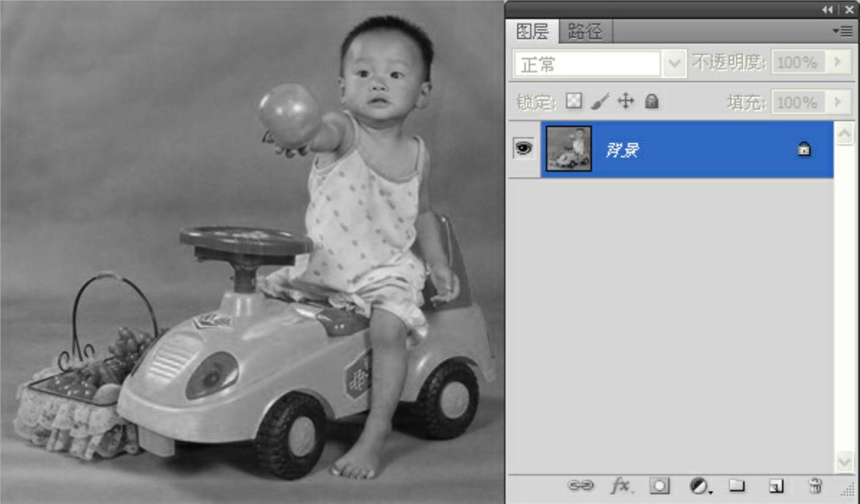
Task: Create new fill or adjustment layer
Action: 700,486
